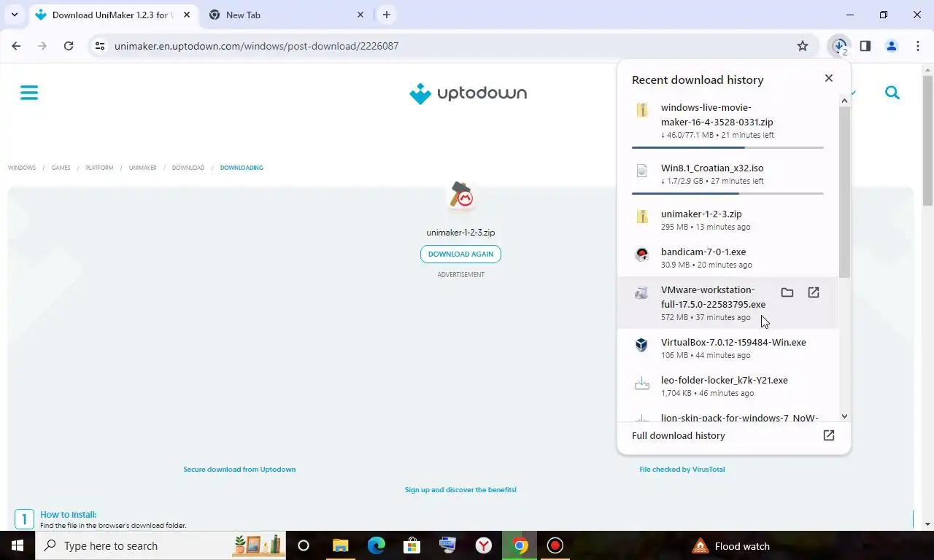
Task: Click File checked by VirusTotal link
Action: [x=682, y=470]
